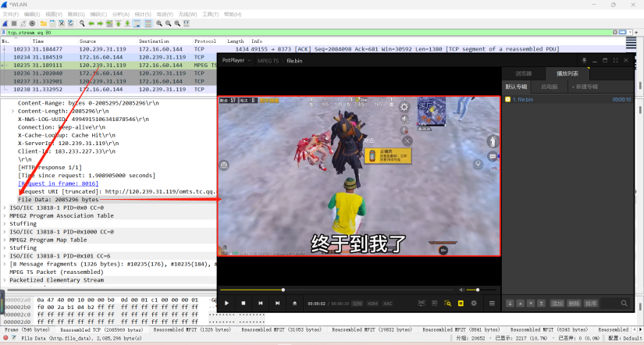Start capturing packets with shark fin icon
644x345 pixels.
tap(5, 23)
